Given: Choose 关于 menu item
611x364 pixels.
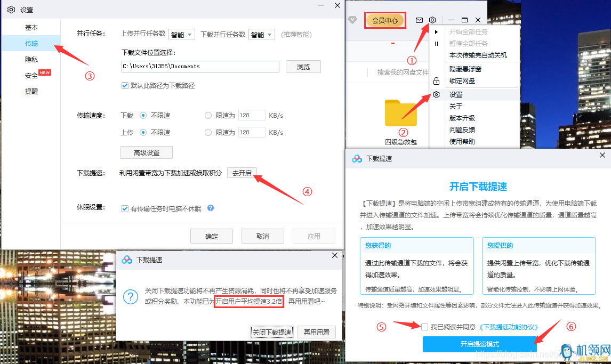Looking at the screenshot, I should [x=455, y=106].
